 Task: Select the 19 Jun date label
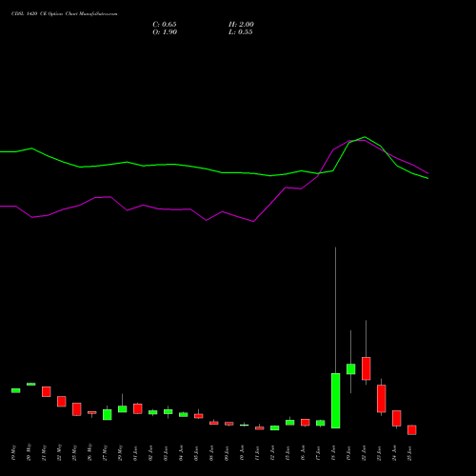[x=348, y=453]
